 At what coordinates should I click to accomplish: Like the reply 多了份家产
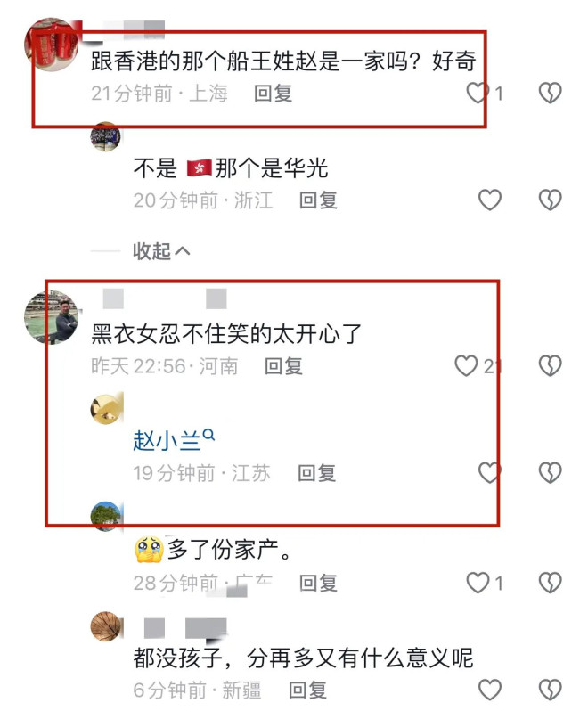[x=478, y=583]
